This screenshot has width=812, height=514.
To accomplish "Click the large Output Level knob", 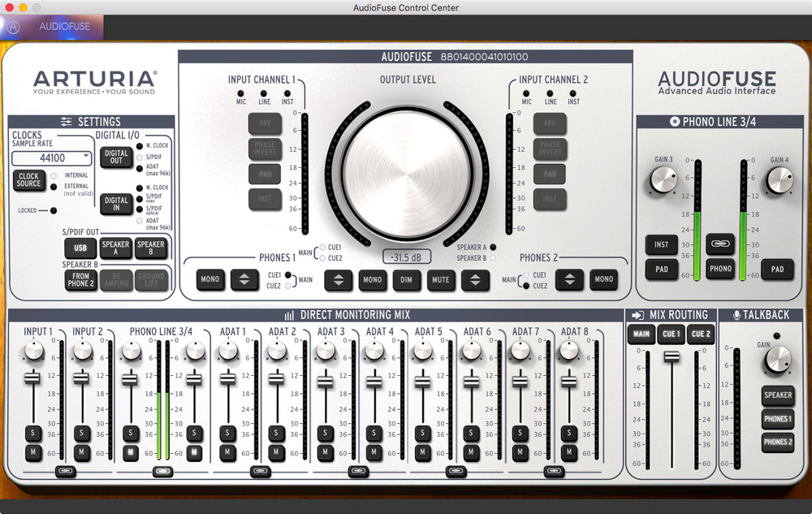I will point(407,174).
